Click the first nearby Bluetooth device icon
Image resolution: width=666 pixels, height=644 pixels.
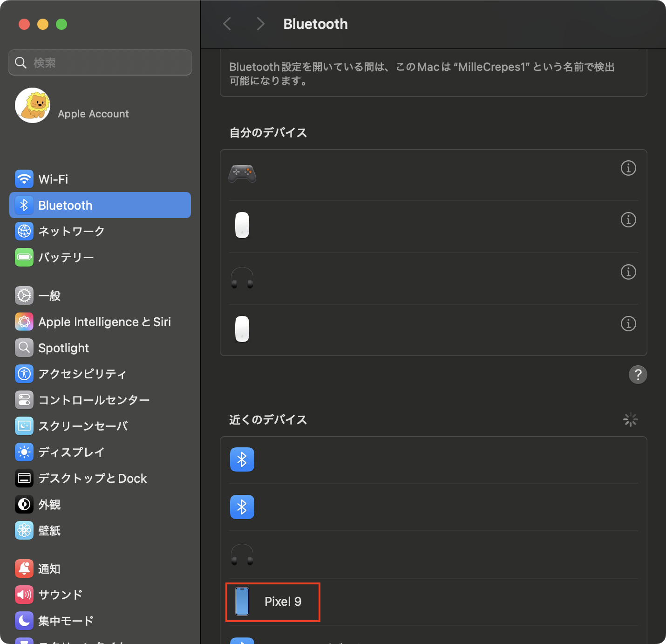click(242, 459)
